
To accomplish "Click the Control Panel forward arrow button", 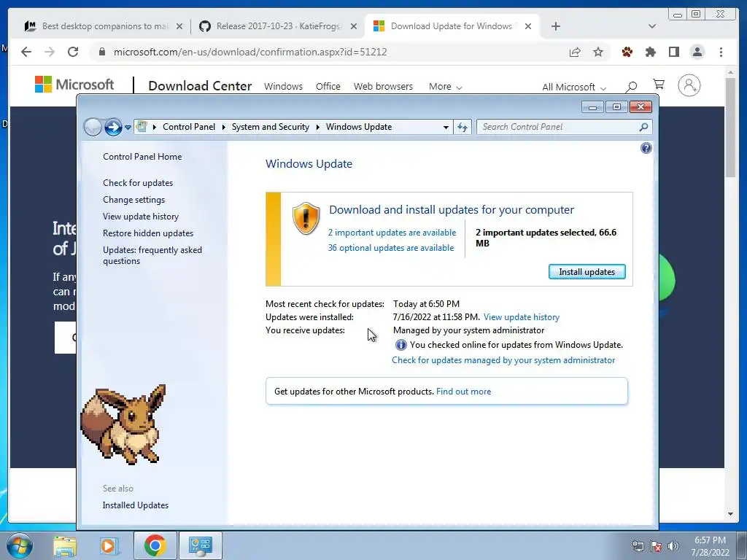I will (113, 127).
